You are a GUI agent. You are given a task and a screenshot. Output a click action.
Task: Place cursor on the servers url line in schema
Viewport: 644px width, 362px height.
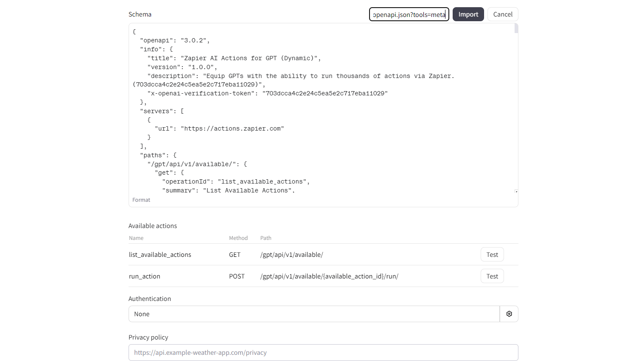tap(219, 129)
